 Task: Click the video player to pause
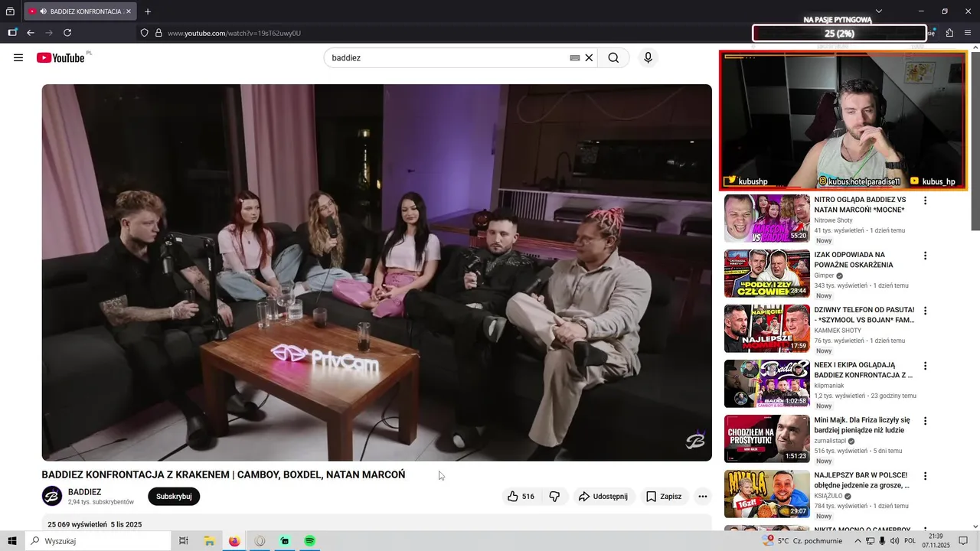377,272
